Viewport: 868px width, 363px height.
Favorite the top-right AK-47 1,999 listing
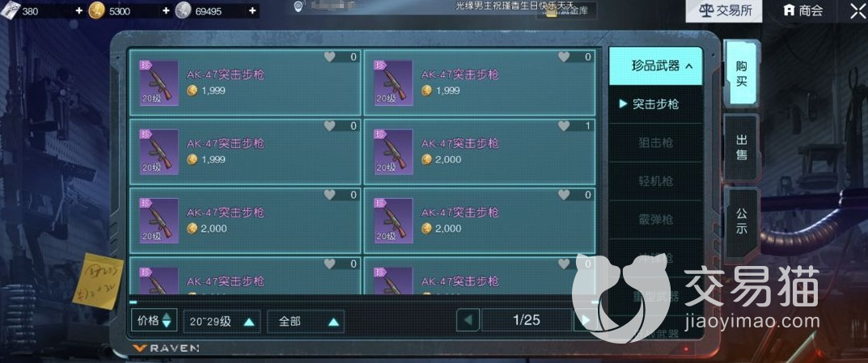click(564, 57)
